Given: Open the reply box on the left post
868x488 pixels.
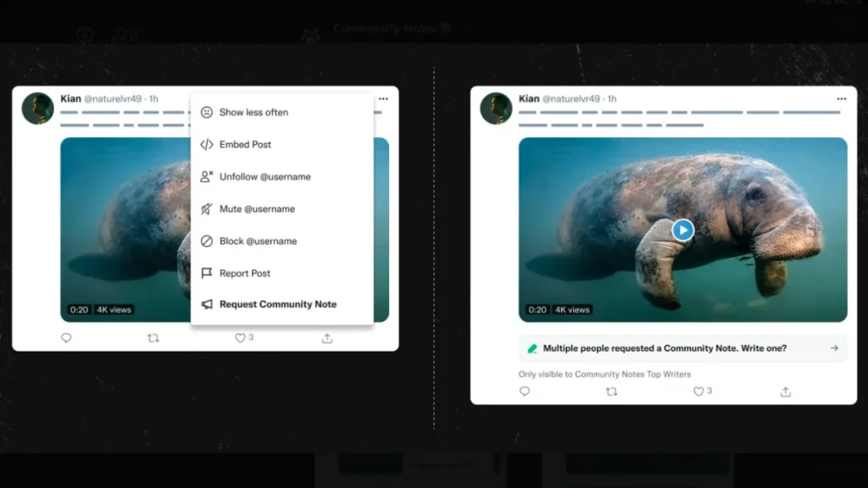Looking at the screenshot, I should click(67, 337).
